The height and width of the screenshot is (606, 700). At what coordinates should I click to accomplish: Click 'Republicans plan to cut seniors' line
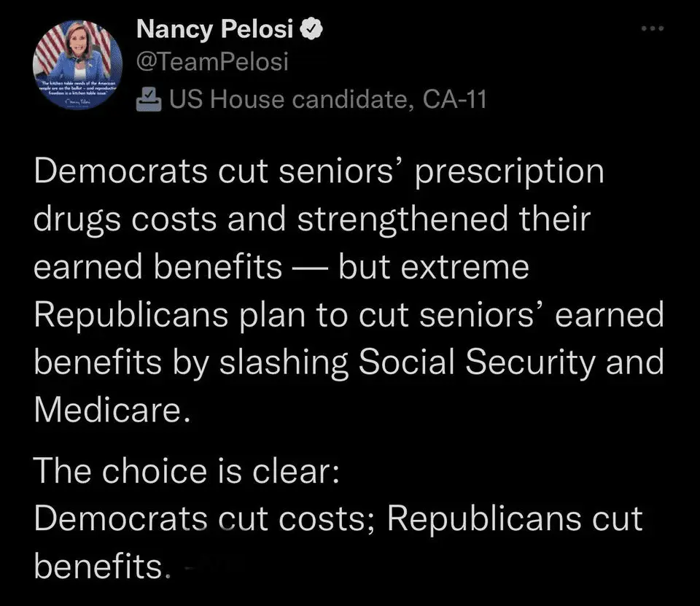[349, 315]
